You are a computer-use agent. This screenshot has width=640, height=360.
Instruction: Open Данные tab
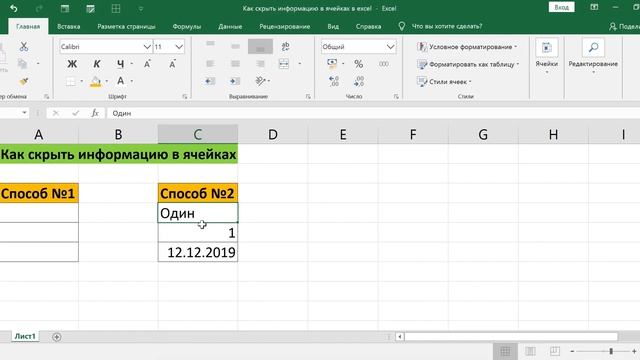tap(230, 27)
